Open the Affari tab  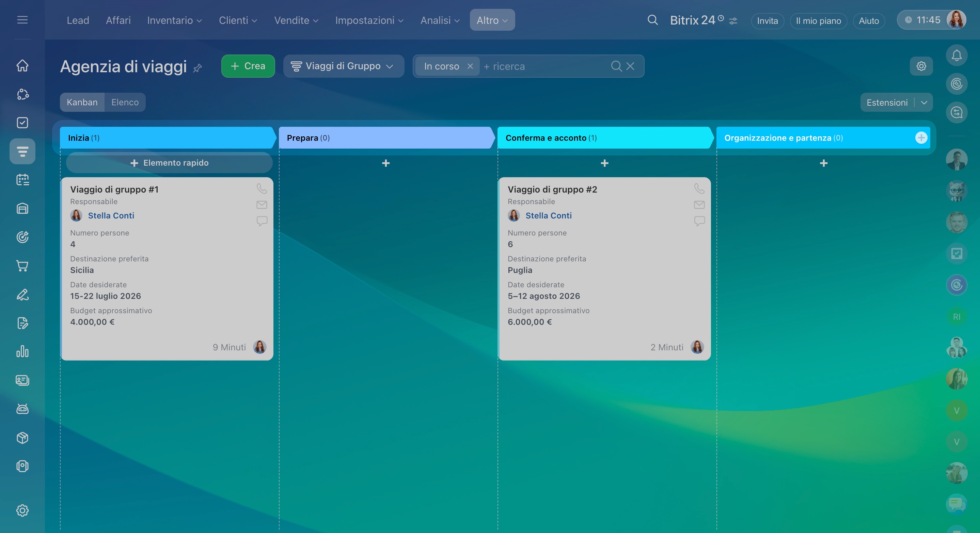[118, 20]
